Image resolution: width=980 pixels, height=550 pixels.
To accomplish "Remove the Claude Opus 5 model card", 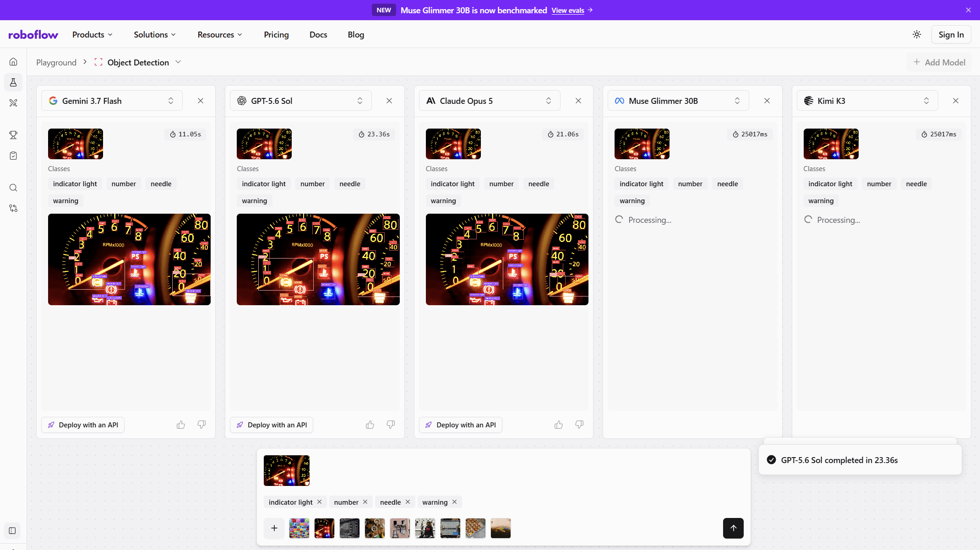I will click(x=578, y=101).
